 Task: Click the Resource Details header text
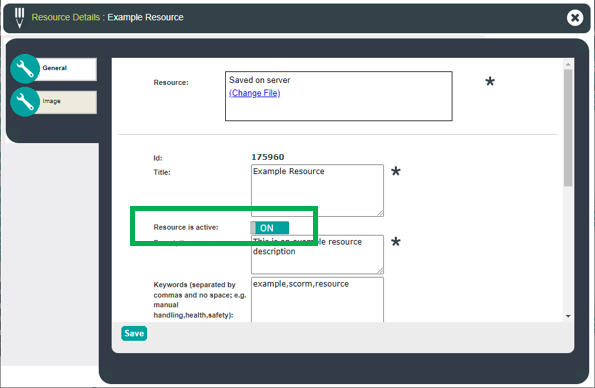pos(66,17)
